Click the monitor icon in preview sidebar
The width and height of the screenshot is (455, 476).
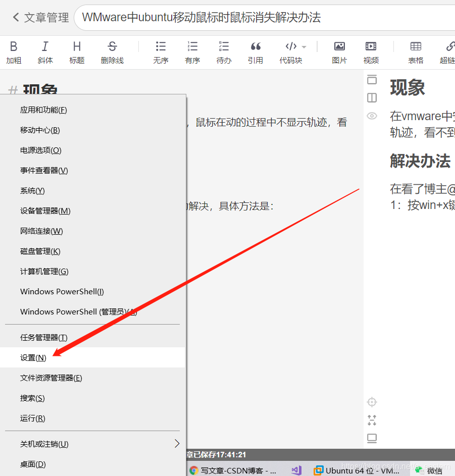[372, 438]
